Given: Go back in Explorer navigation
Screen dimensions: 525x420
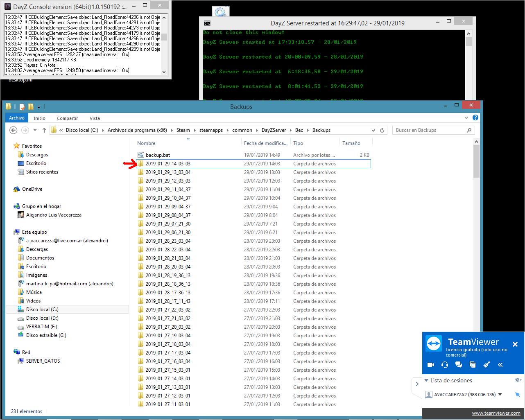Looking at the screenshot, I should [x=13, y=130].
